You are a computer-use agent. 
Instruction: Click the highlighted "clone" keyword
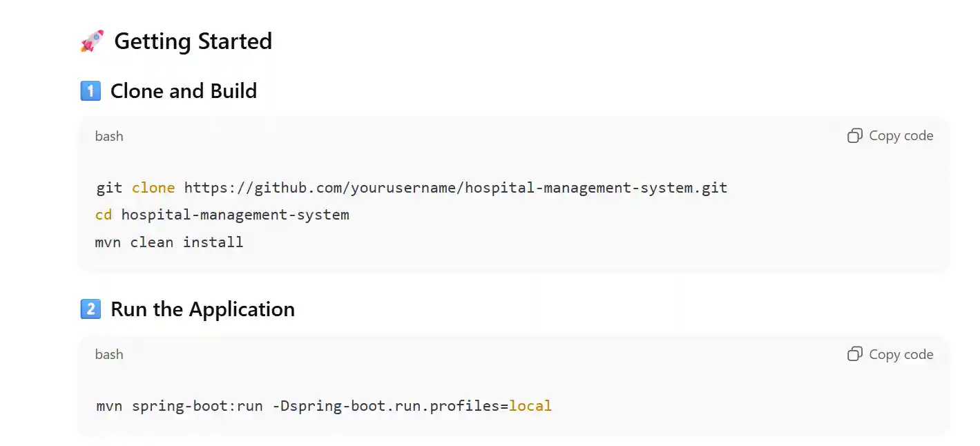(153, 188)
